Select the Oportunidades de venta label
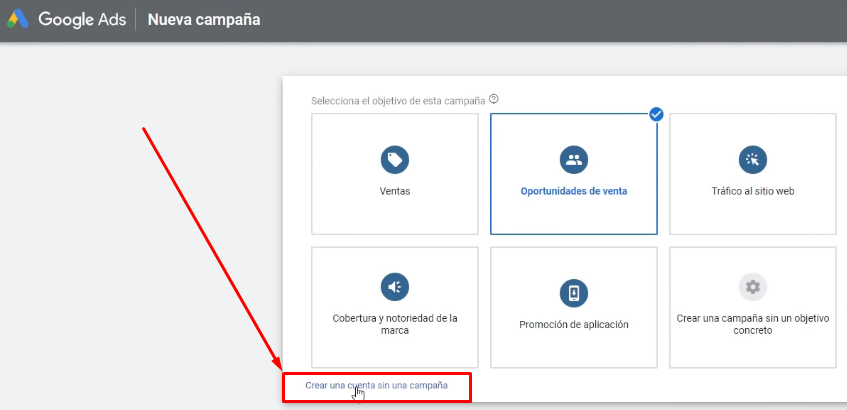Viewport: 847px width, 410px height. pos(574,191)
